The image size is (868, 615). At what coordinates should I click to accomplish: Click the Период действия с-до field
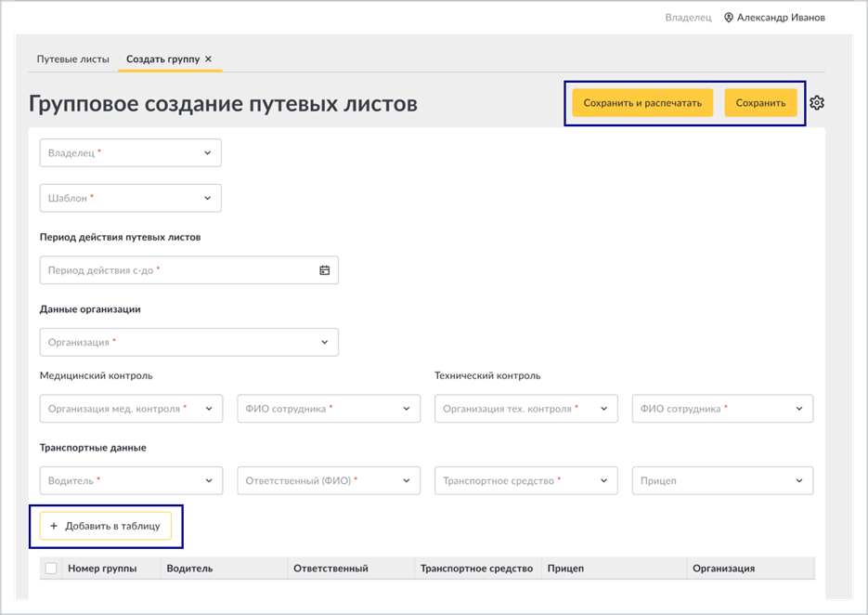[x=188, y=270]
